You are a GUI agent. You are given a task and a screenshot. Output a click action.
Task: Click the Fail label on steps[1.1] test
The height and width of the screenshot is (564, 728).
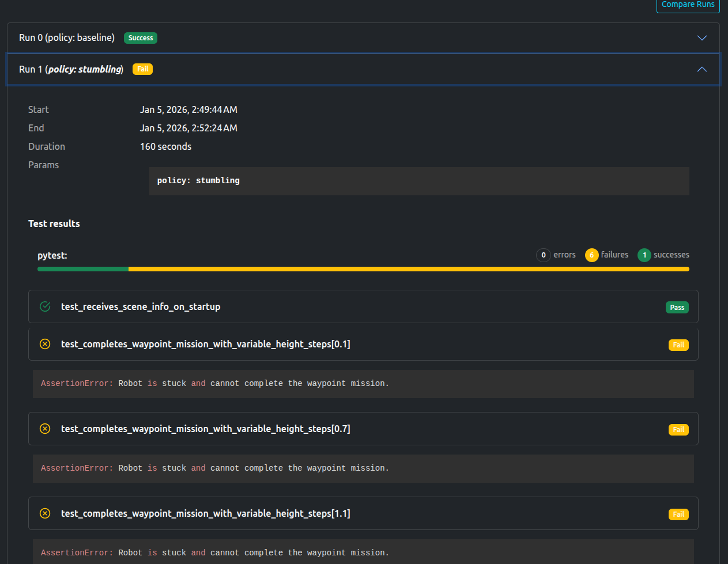[678, 514]
